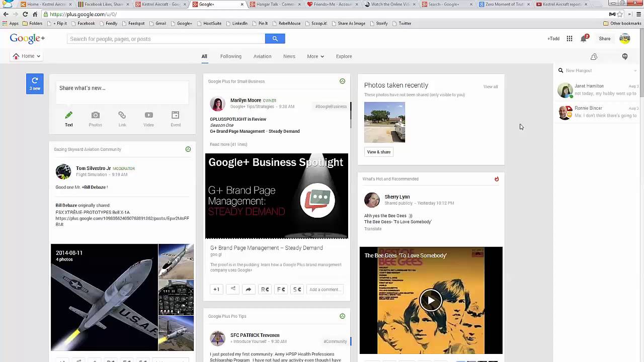The height and width of the screenshot is (362, 644).
Task: Open the #Community hashtag
Action: 335,341
